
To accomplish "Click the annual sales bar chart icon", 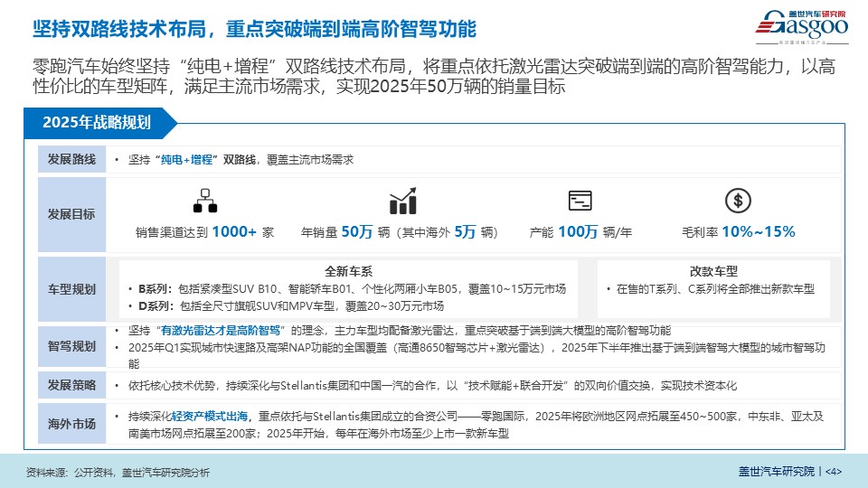I will pyautogui.click(x=402, y=201).
